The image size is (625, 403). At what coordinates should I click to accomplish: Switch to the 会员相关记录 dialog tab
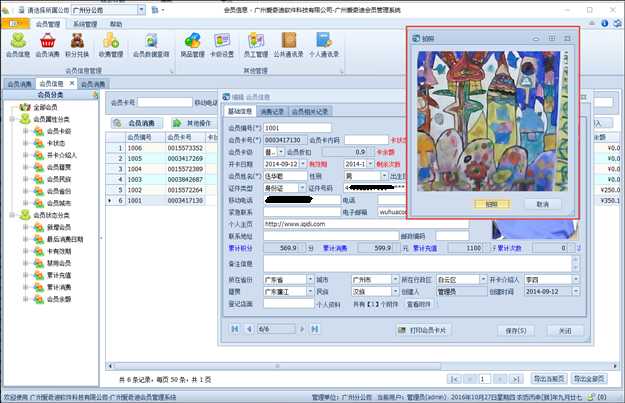[310, 111]
